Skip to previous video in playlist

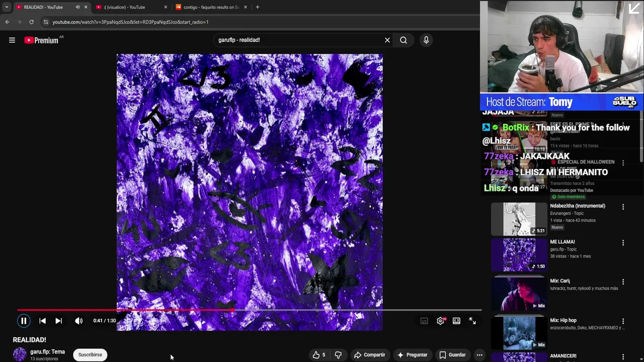click(42, 321)
